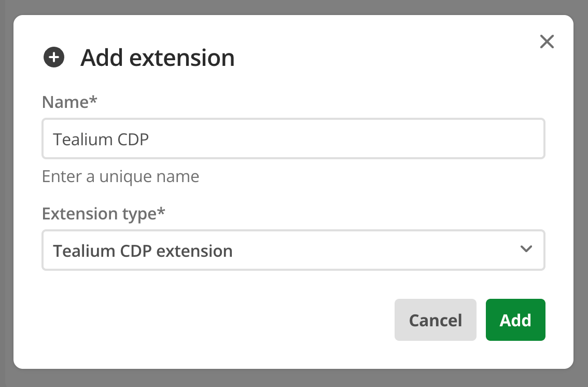
Task: Click the Enter a unique name helper text
Action: (120, 176)
